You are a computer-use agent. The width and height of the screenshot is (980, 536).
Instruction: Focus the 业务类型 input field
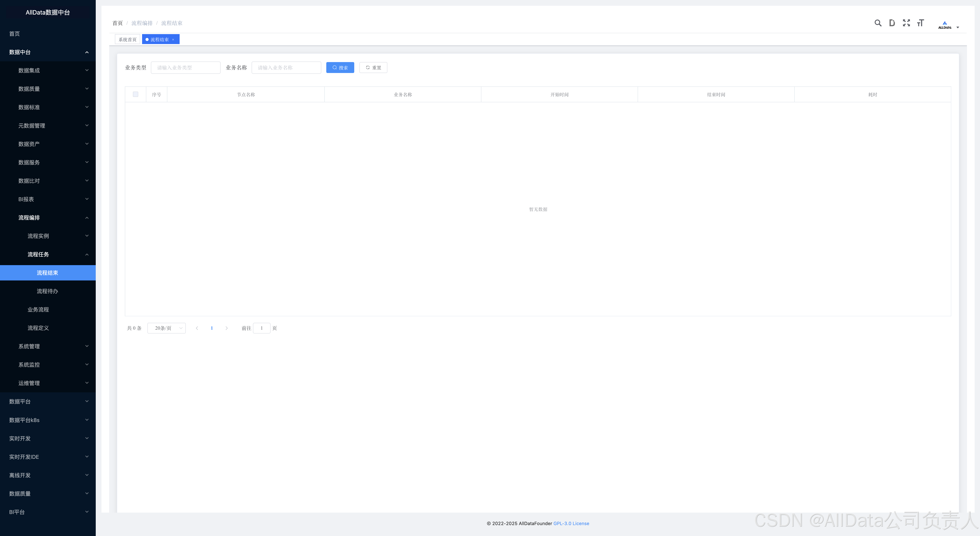point(186,68)
